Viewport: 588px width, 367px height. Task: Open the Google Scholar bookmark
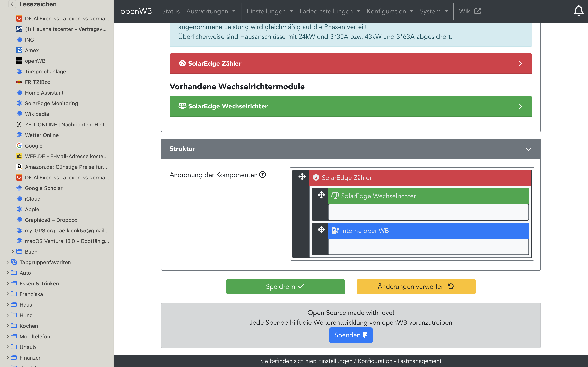tap(43, 188)
